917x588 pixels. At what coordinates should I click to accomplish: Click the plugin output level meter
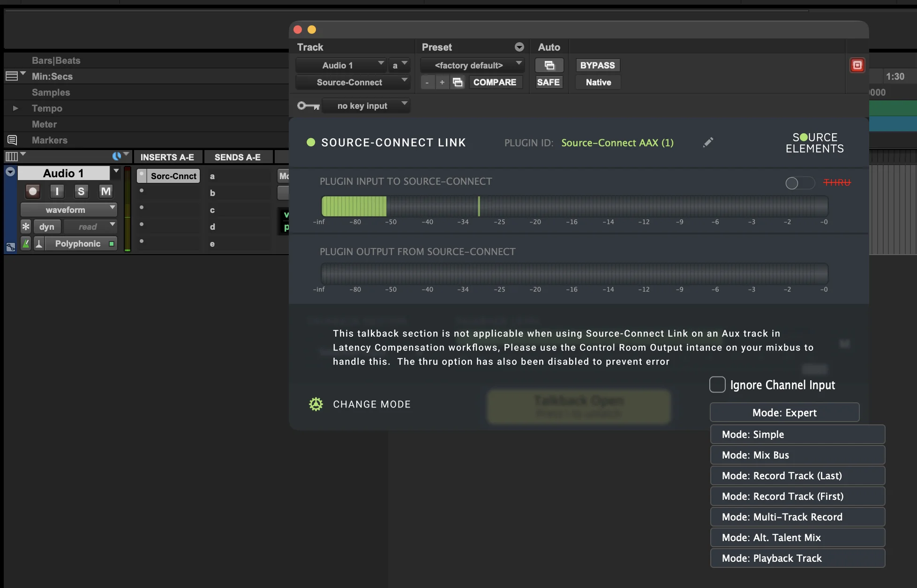(574, 274)
